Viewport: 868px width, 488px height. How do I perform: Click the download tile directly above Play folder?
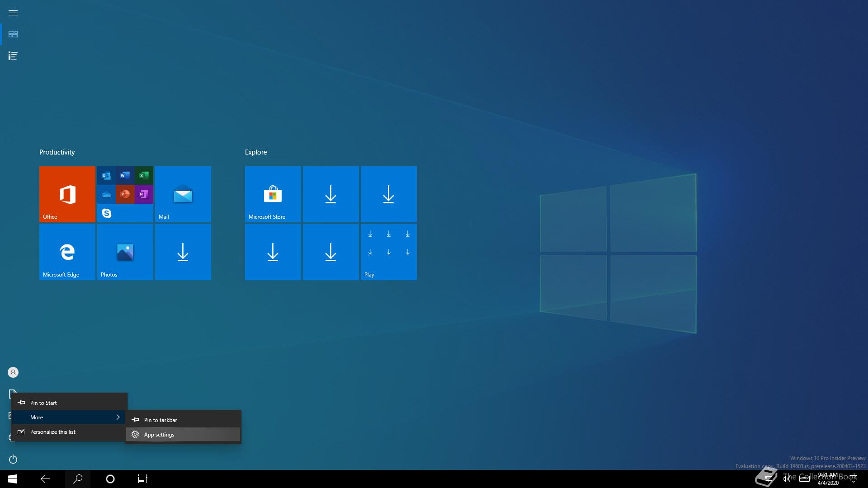[x=389, y=194]
